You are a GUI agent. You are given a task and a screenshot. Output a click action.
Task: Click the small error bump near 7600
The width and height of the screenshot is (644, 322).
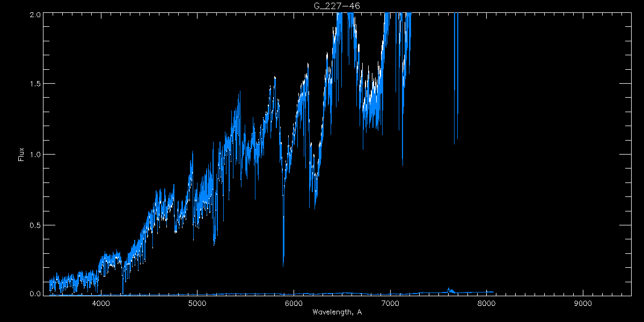coord(449,290)
